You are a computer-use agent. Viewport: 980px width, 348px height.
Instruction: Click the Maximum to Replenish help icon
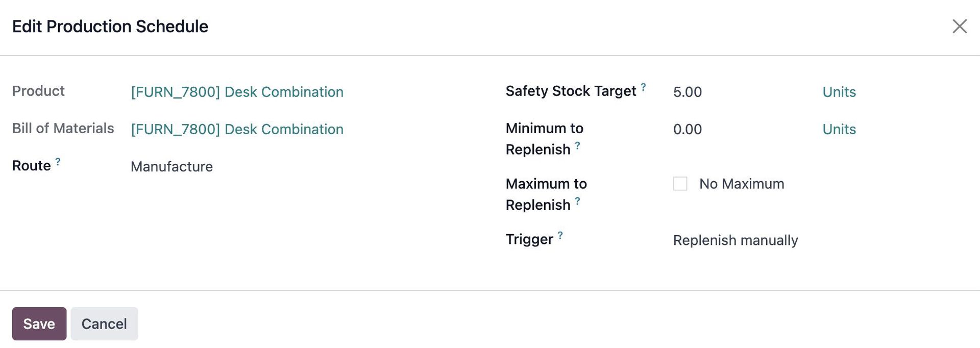577,201
